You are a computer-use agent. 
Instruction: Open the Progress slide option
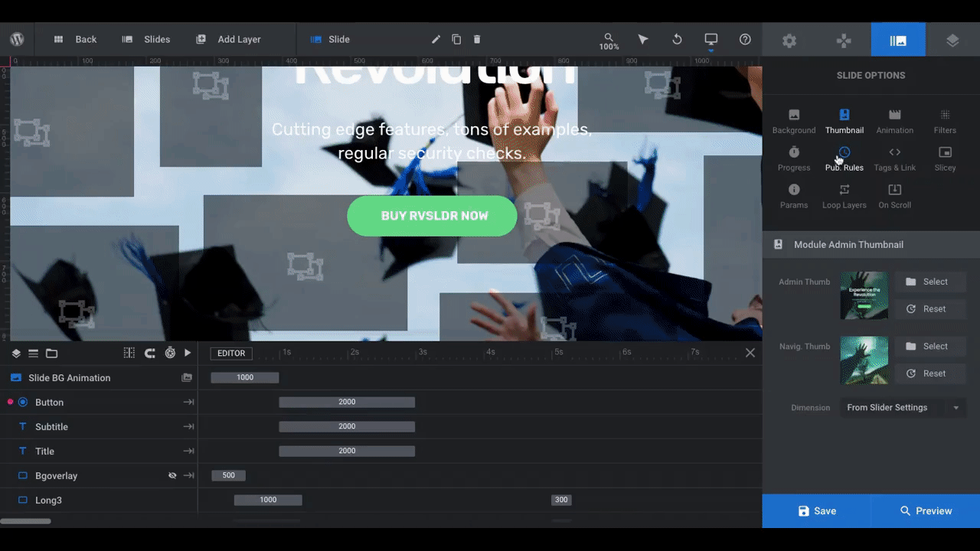(794, 158)
